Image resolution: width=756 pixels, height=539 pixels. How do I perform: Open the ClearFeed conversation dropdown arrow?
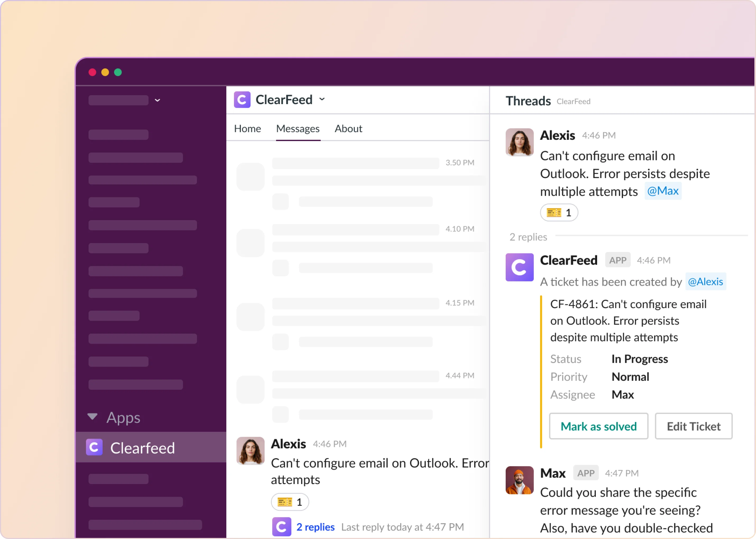coord(322,99)
